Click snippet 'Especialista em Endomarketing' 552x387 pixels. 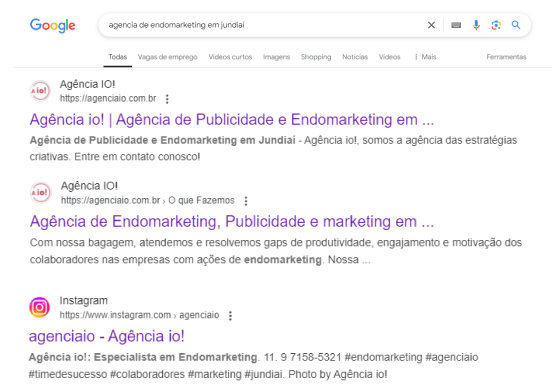pyautogui.click(x=176, y=357)
